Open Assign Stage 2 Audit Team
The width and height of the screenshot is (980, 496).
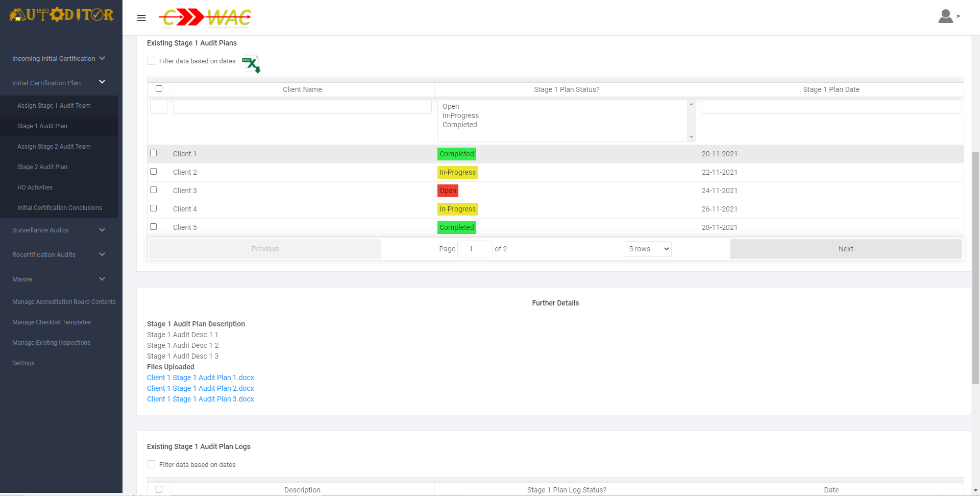(x=54, y=147)
